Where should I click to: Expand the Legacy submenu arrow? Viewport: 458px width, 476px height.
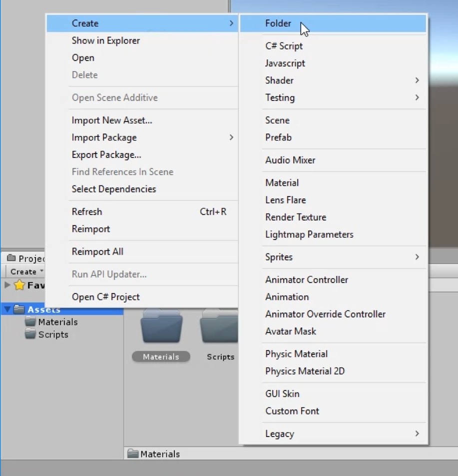[x=417, y=434]
